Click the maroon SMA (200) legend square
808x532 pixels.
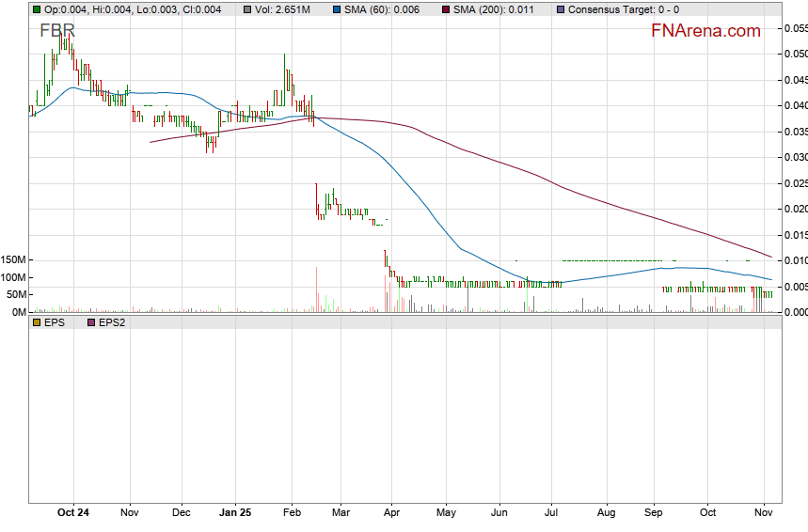click(445, 9)
